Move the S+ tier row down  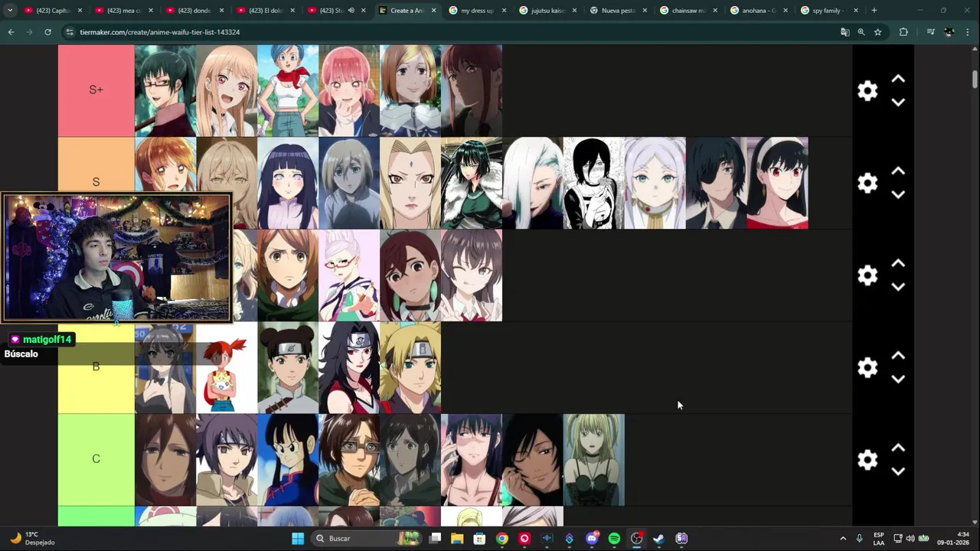coord(898,103)
